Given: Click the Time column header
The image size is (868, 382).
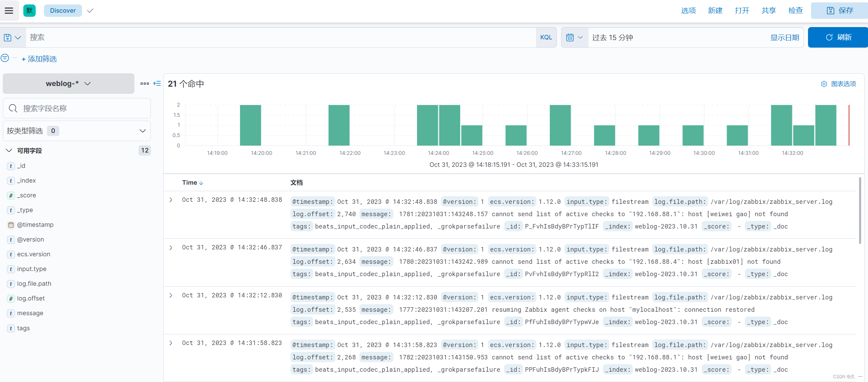Looking at the screenshot, I should (190, 183).
